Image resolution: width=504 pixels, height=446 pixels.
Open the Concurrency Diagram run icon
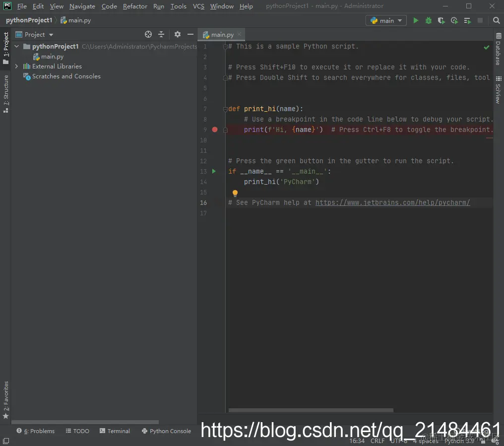point(467,20)
